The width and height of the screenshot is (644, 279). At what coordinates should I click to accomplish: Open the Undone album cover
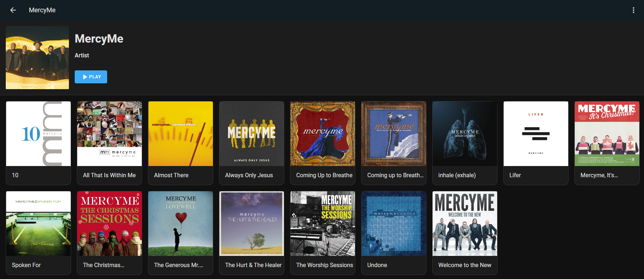pyautogui.click(x=394, y=223)
